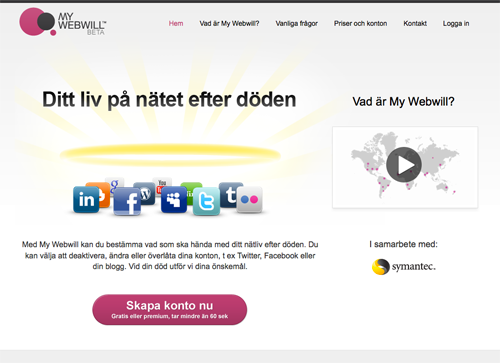Open Vad är My Webwill? in navigation
Image resolution: width=500 pixels, height=363 pixels.
[229, 24]
